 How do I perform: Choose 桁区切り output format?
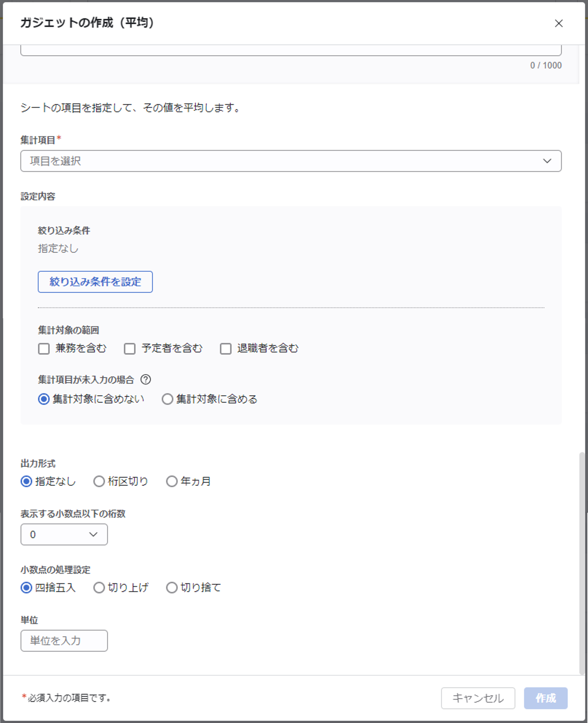[99, 481]
